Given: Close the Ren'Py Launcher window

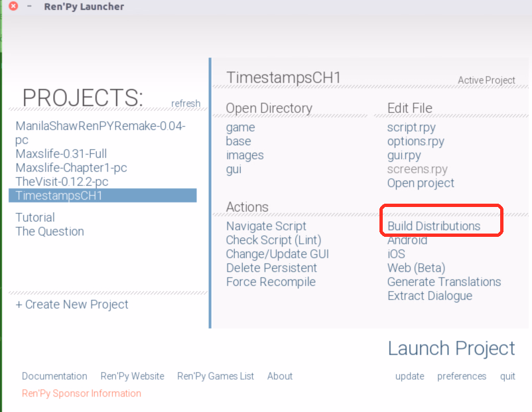Looking at the screenshot, I should 13,6.
